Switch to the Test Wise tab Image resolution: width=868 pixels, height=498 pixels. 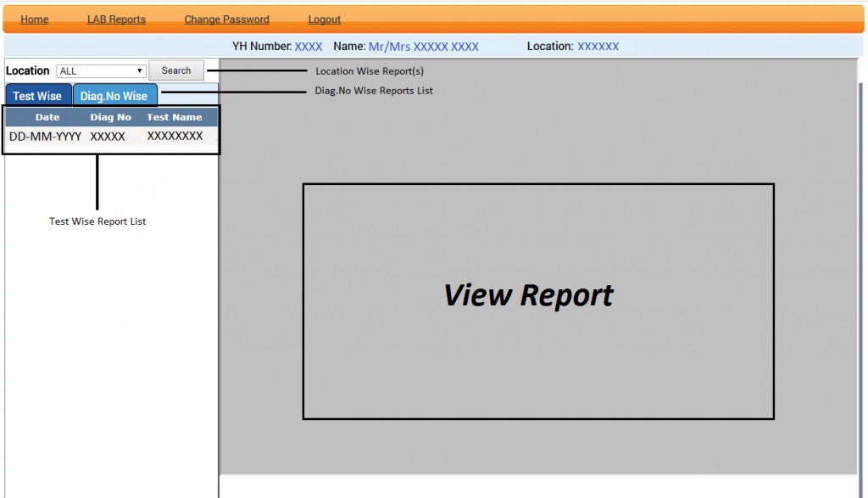tap(37, 96)
